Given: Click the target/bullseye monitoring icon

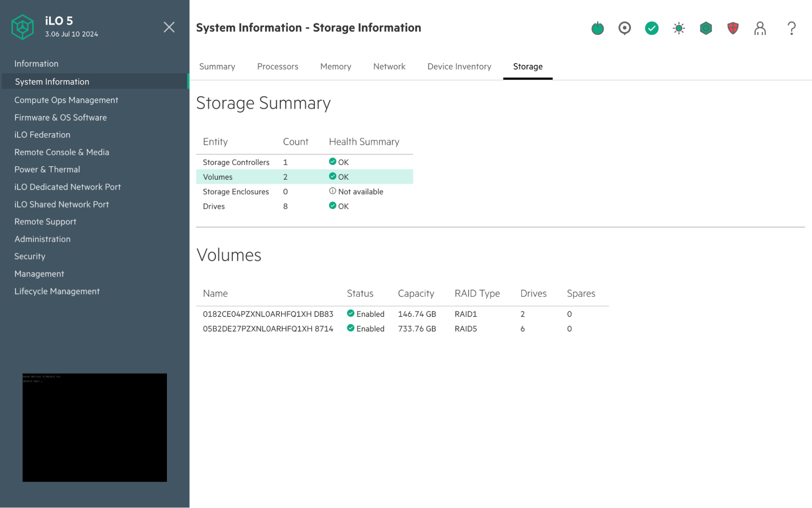Looking at the screenshot, I should point(624,28).
